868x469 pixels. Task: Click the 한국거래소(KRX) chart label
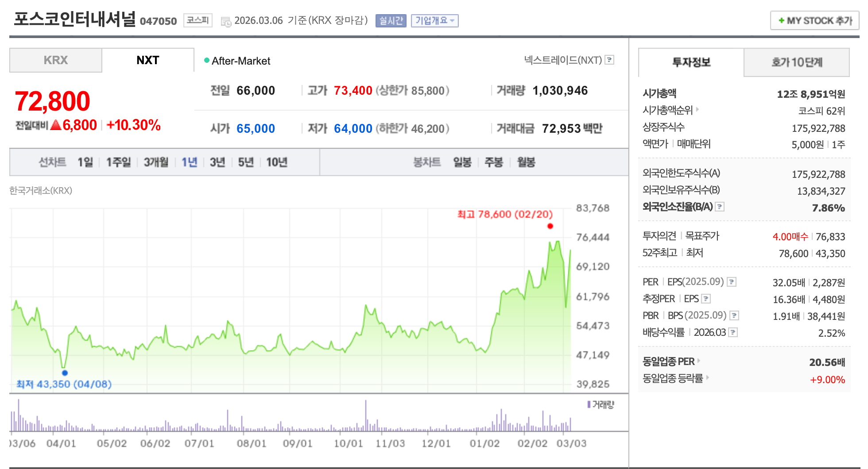pyautogui.click(x=41, y=191)
